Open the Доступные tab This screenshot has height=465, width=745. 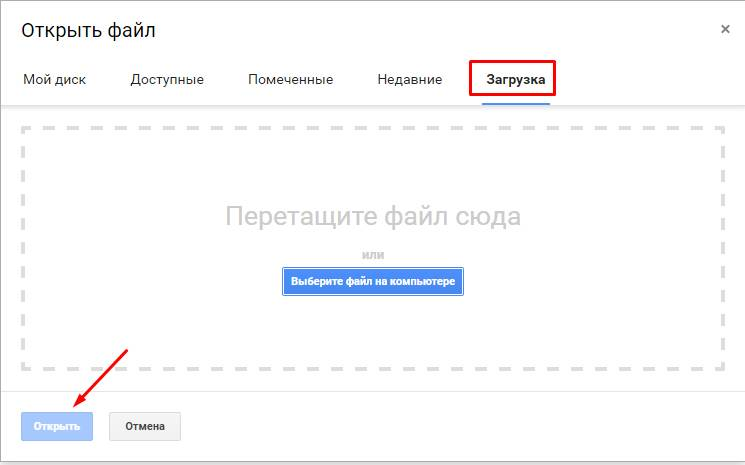pyautogui.click(x=167, y=79)
